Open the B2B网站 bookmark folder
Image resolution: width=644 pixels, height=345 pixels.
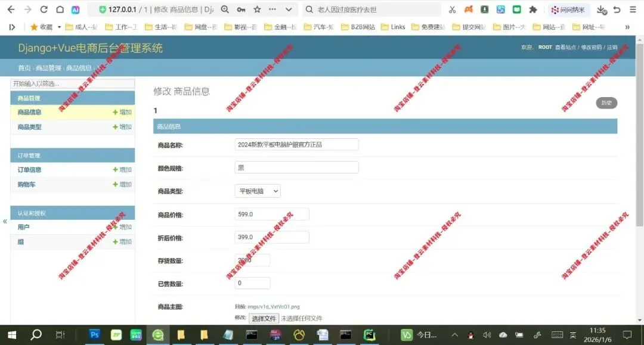(358, 27)
